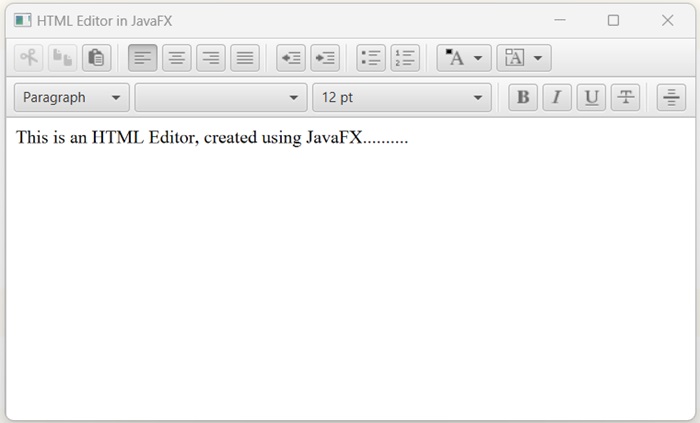
Task: Click in the editor text area
Action: coord(350,268)
